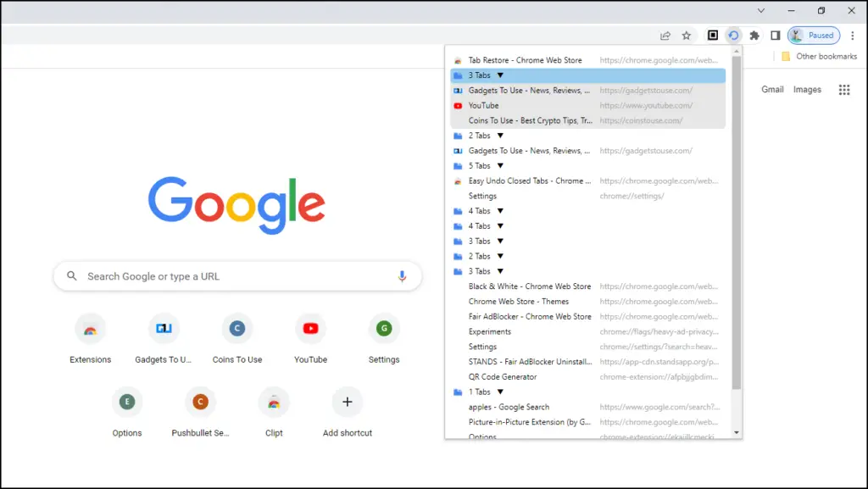Image resolution: width=868 pixels, height=489 pixels.
Task: Open Chrome's three-dot menu
Action: 853,36
